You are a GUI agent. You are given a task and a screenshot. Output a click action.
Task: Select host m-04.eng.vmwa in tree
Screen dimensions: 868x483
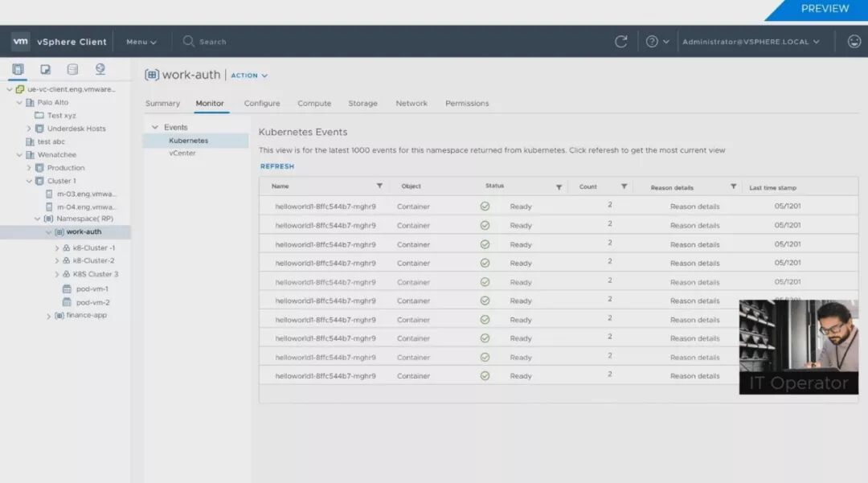[87, 207]
